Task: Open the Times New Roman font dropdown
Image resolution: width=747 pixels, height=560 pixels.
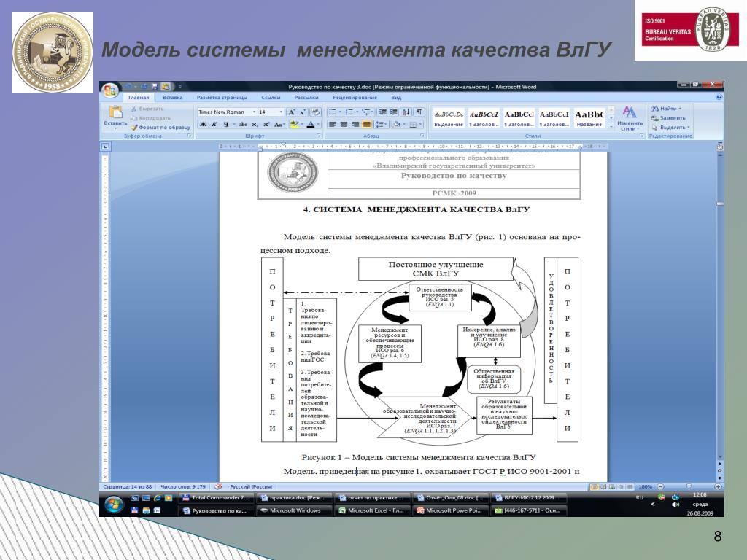Action: (x=227, y=112)
